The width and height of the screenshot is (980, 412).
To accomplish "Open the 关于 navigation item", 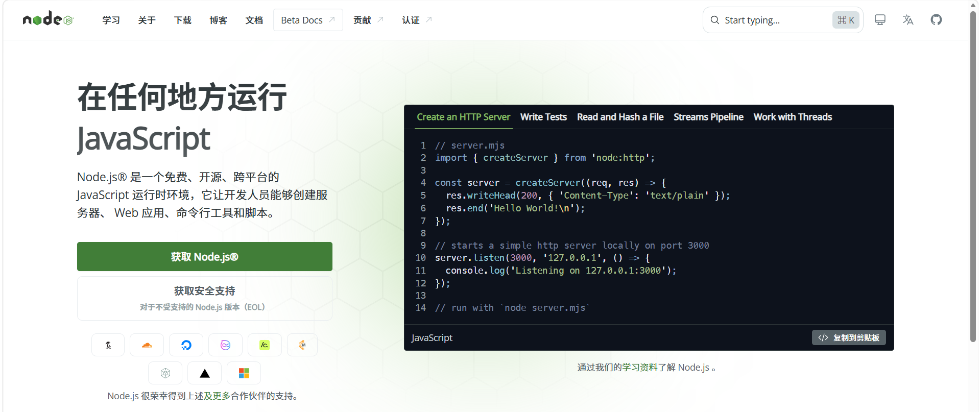I will tap(147, 20).
